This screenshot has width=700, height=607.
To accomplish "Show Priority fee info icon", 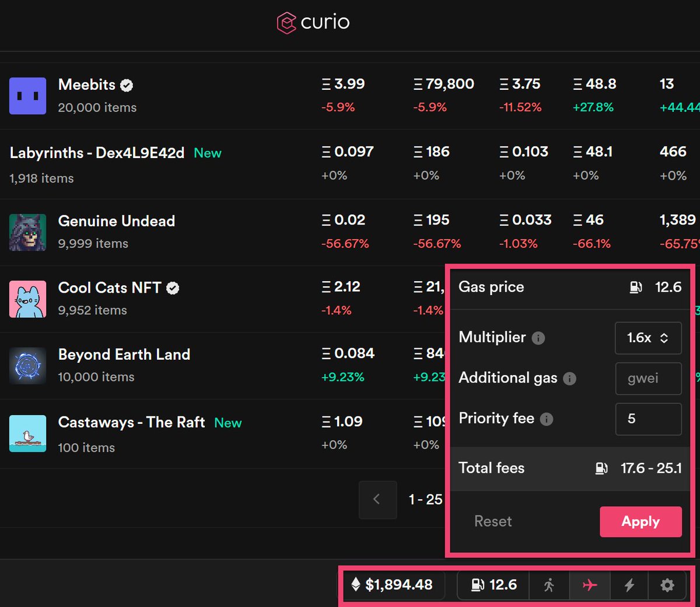I will [x=547, y=419].
